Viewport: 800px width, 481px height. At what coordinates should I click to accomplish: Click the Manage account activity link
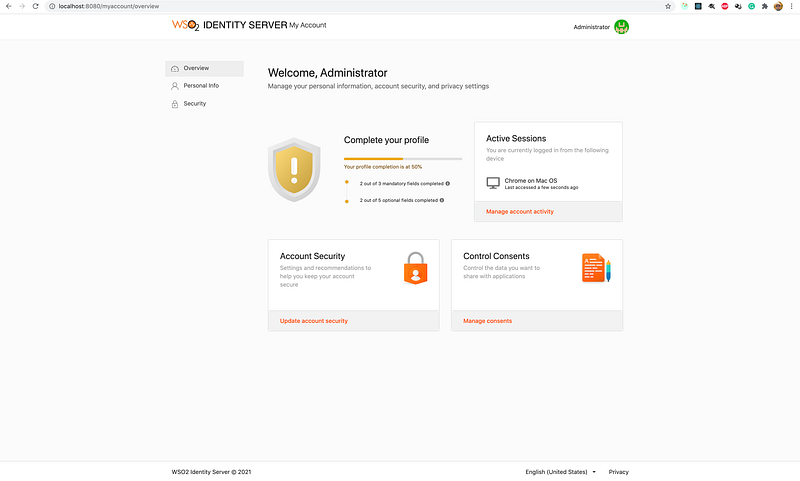[519, 212]
